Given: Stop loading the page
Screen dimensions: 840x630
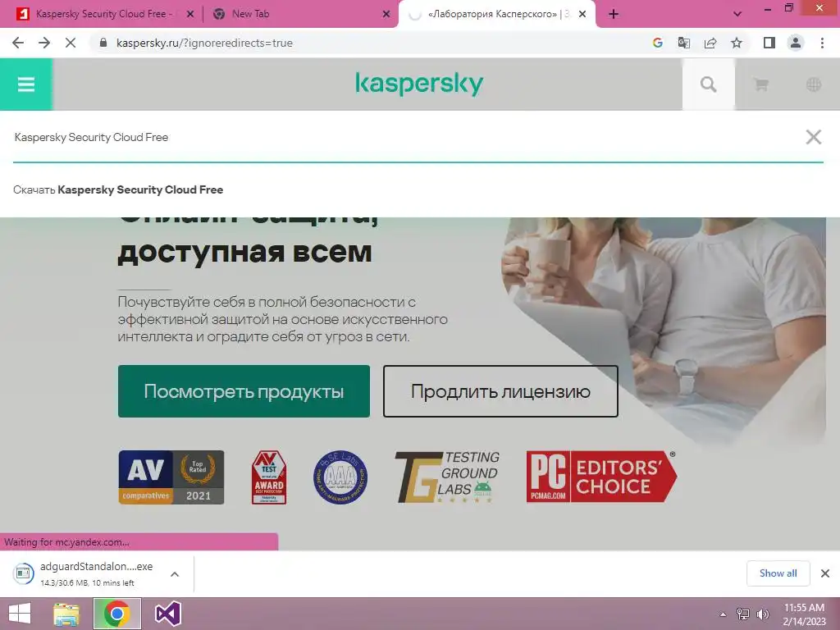Looking at the screenshot, I should pos(71,43).
